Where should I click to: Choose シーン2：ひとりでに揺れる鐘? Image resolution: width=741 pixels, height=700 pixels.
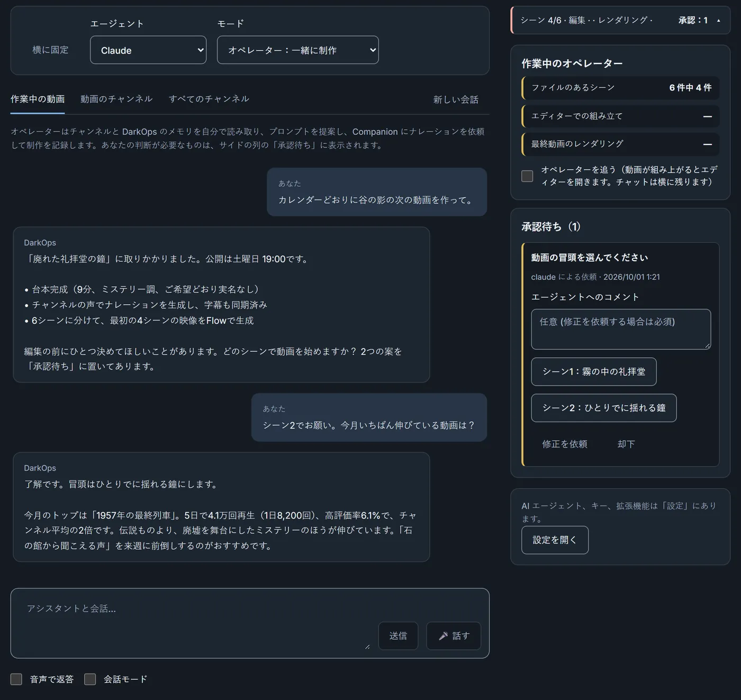coord(604,408)
